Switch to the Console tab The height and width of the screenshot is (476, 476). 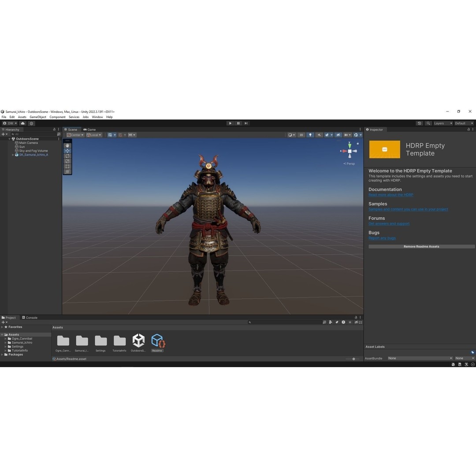(30, 318)
